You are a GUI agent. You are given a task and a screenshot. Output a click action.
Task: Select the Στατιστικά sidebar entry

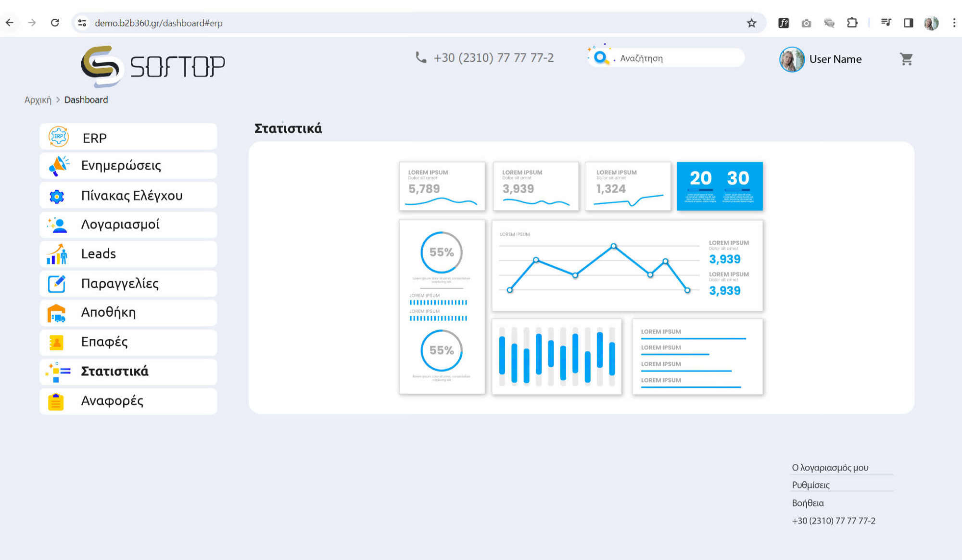point(114,371)
